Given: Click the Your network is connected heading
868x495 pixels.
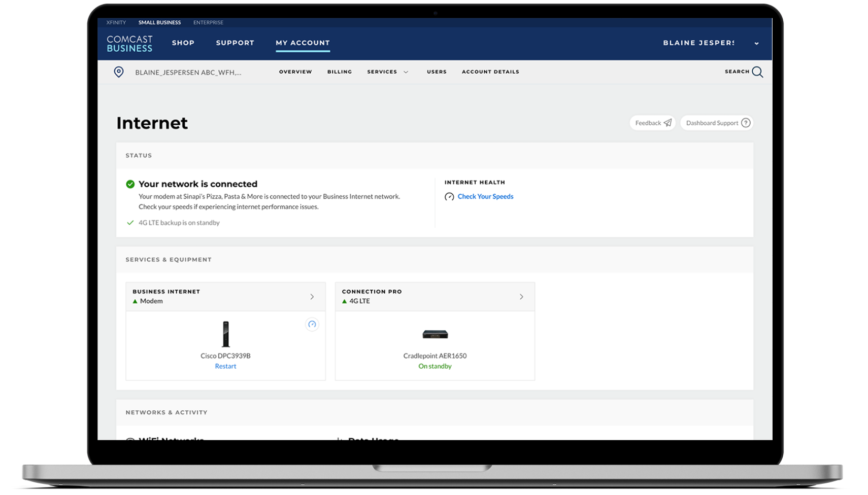Looking at the screenshot, I should pyautogui.click(x=198, y=184).
